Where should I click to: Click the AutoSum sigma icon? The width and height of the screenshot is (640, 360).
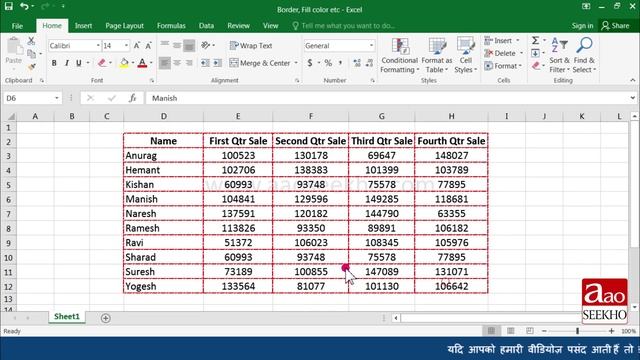coord(535,40)
